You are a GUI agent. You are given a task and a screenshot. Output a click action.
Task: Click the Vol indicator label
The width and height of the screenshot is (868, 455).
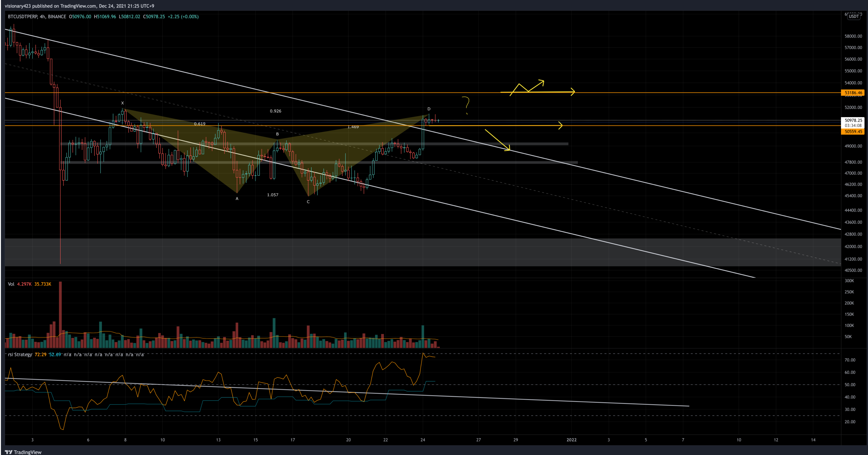pyautogui.click(x=11, y=284)
